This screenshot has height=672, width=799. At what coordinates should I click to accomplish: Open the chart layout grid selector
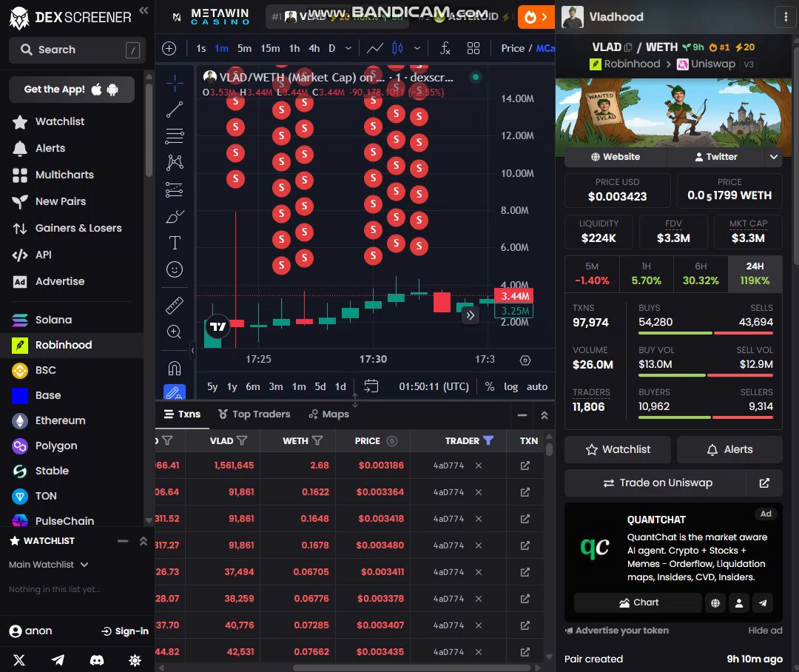pos(473,48)
